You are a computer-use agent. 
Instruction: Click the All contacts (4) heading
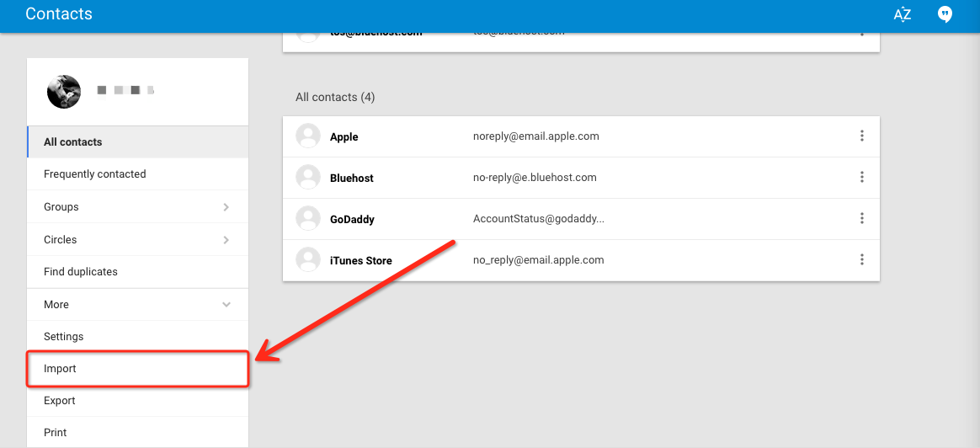(335, 98)
